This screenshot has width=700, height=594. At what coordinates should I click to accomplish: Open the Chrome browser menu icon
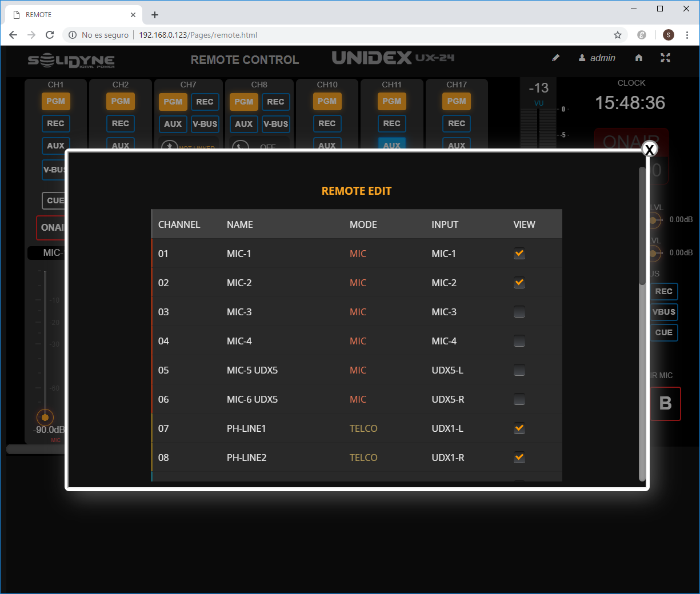687,35
